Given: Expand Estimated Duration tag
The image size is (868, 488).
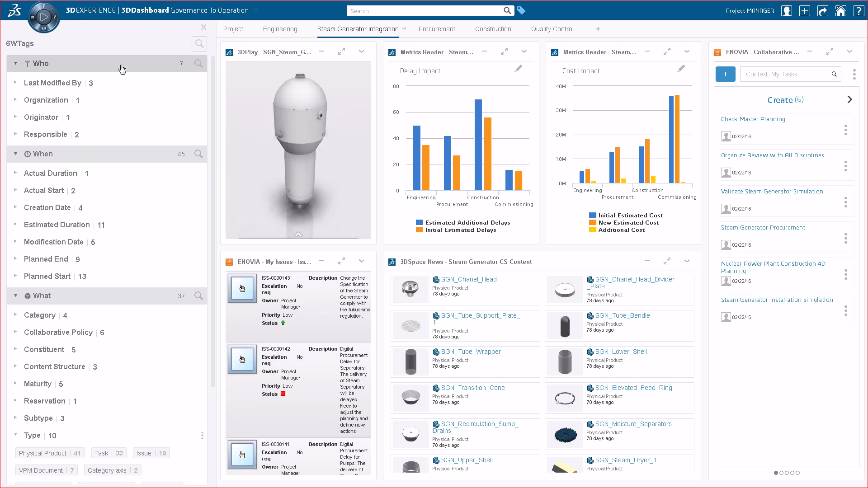Looking at the screenshot, I should tap(15, 225).
